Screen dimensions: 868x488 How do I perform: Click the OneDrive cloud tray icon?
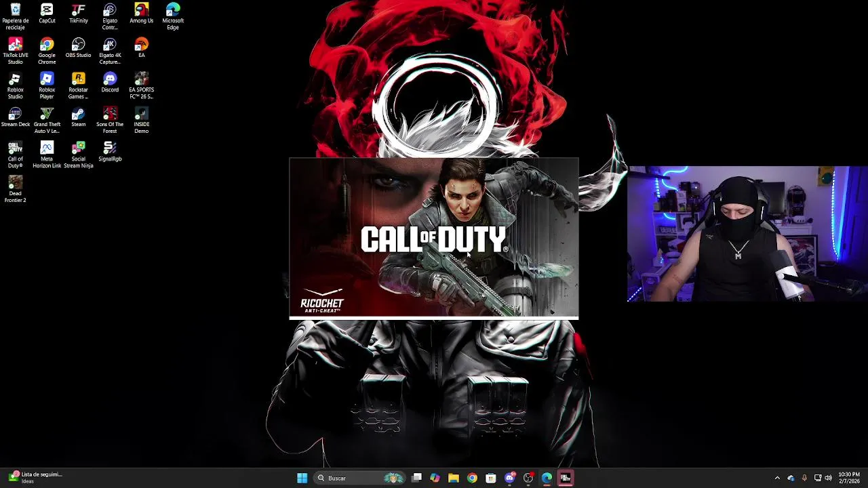pos(791,478)
